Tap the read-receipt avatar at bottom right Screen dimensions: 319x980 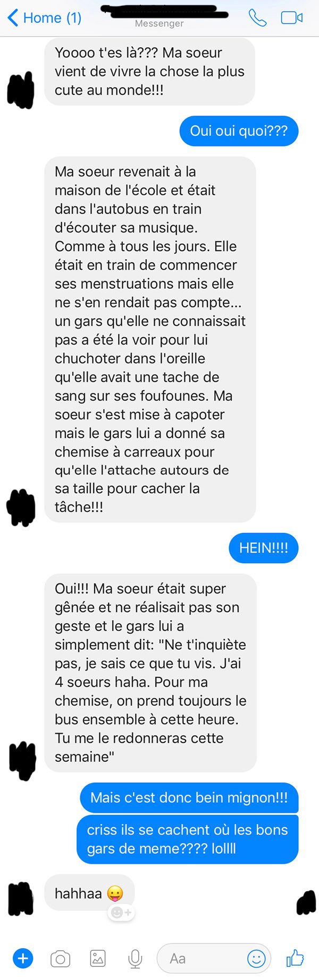pyautogui.click(x=306, y=902)
